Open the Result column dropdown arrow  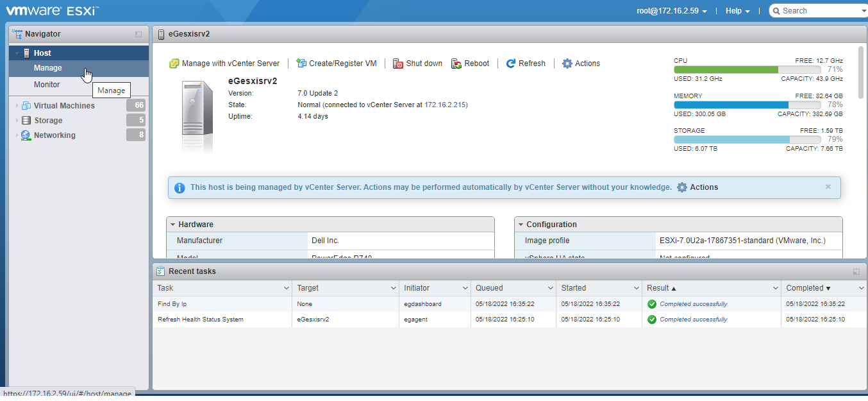click(775, 288)
